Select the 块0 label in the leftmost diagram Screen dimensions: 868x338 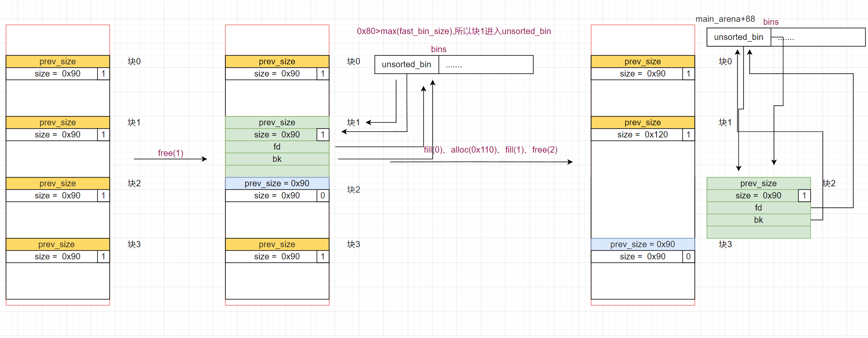point(134,61)
